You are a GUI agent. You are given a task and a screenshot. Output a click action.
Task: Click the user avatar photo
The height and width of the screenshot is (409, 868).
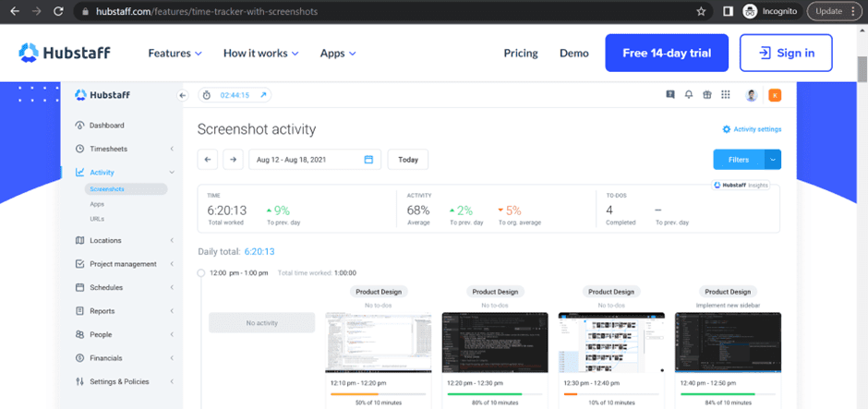click(752, 95)
